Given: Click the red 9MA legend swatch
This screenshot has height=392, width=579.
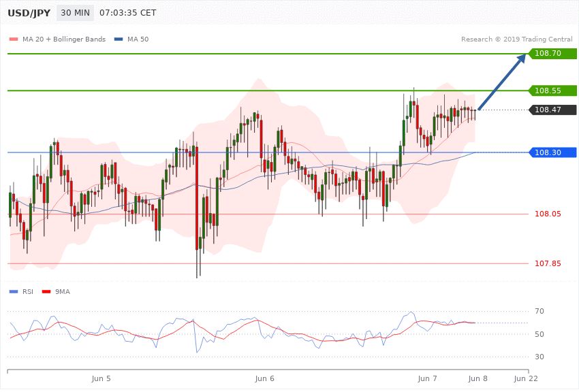Looking at the screenshot, I should [x=46, y=292].
